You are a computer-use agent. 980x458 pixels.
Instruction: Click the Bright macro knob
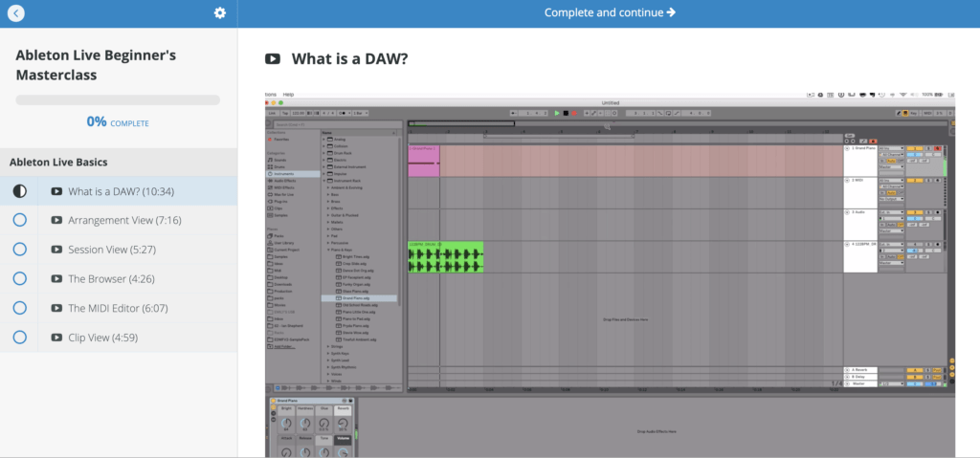pos(286,423)
